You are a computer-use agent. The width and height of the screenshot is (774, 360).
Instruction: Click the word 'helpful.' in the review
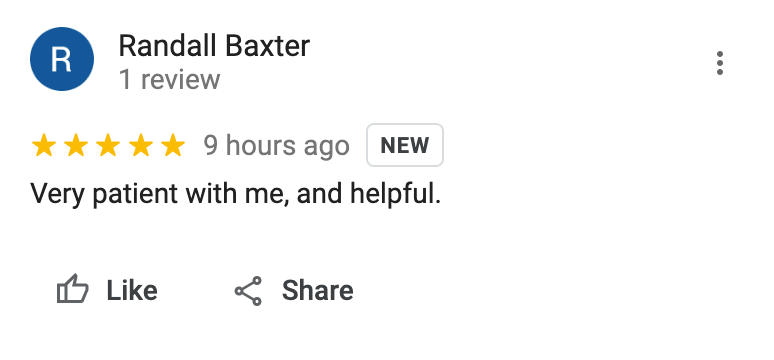395,193
